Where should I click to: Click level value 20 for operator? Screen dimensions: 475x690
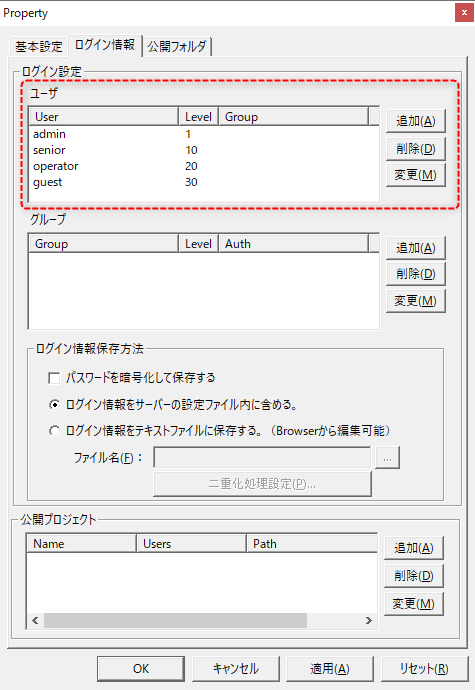191,166
